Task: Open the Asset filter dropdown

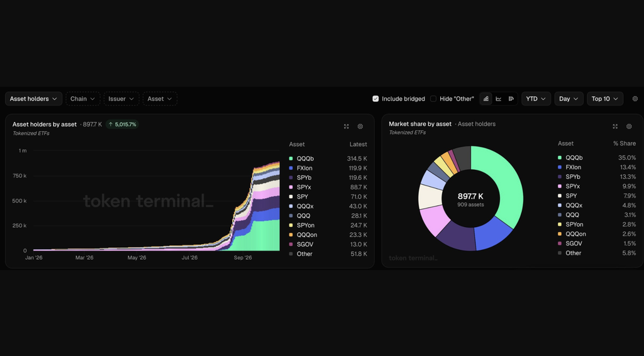Action: (x=160, y=99)
